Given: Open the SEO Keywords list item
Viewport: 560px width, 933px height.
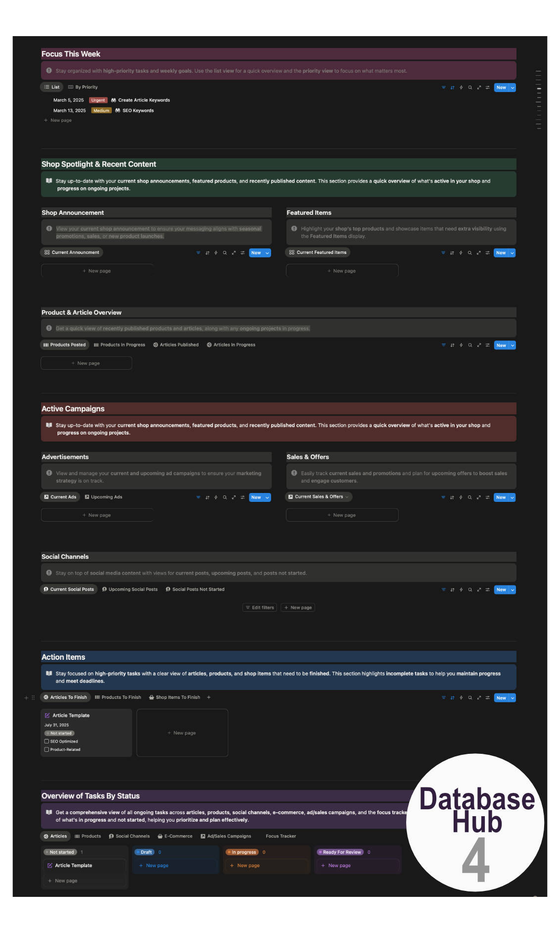Looking at the screenshot, I should [138, 111].
